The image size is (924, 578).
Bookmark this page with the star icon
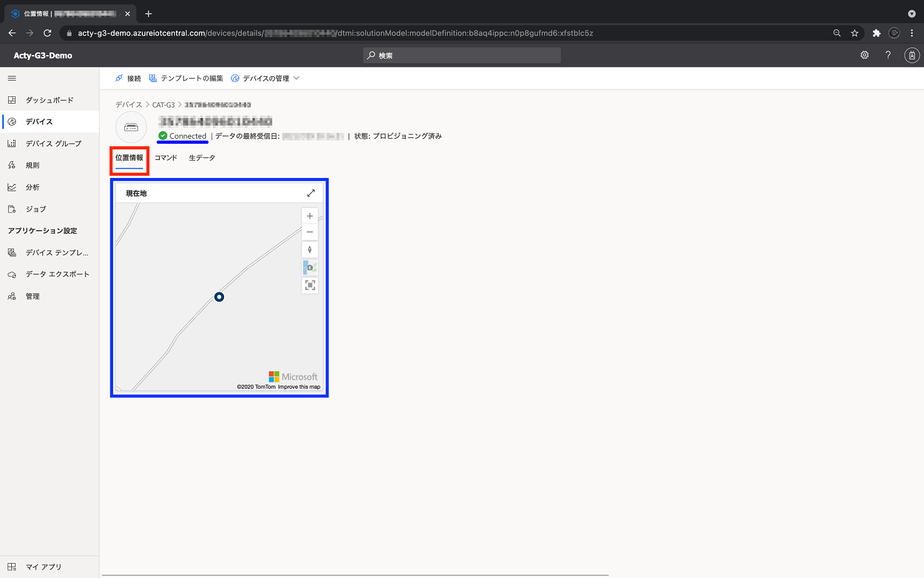855,33
